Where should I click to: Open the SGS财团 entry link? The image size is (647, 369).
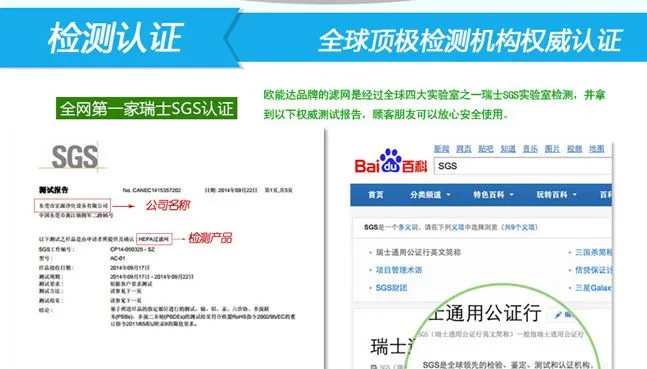[x=391, y=288]
